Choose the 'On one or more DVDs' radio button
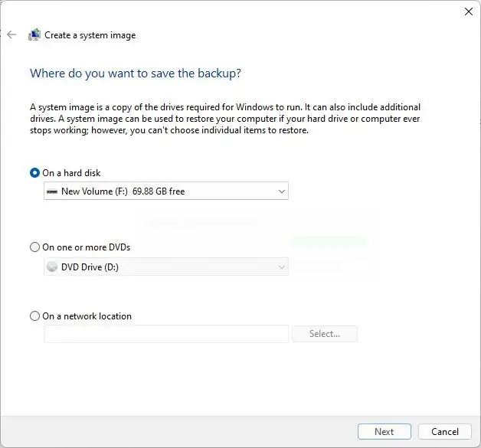481x448 pixels. (34, 247)
